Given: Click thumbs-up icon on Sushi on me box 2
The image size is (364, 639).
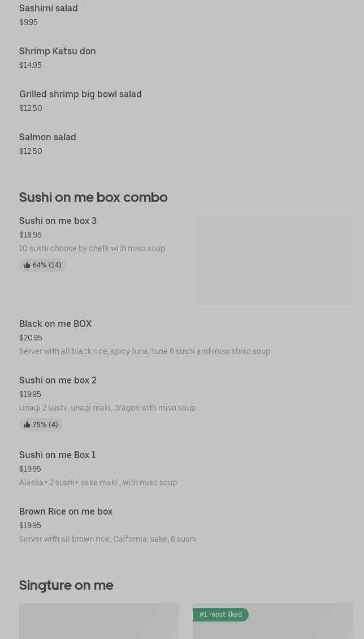Looking at the screenshot, I should pos(27,425).
